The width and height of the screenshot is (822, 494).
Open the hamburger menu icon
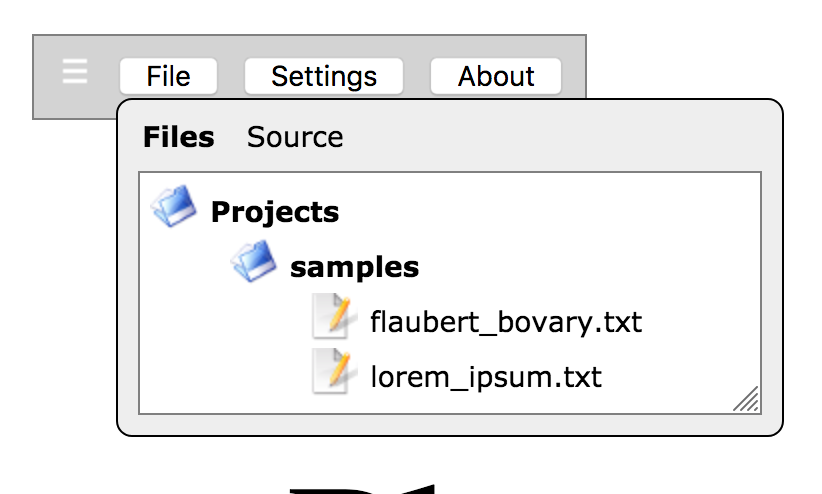click(75, 71)
